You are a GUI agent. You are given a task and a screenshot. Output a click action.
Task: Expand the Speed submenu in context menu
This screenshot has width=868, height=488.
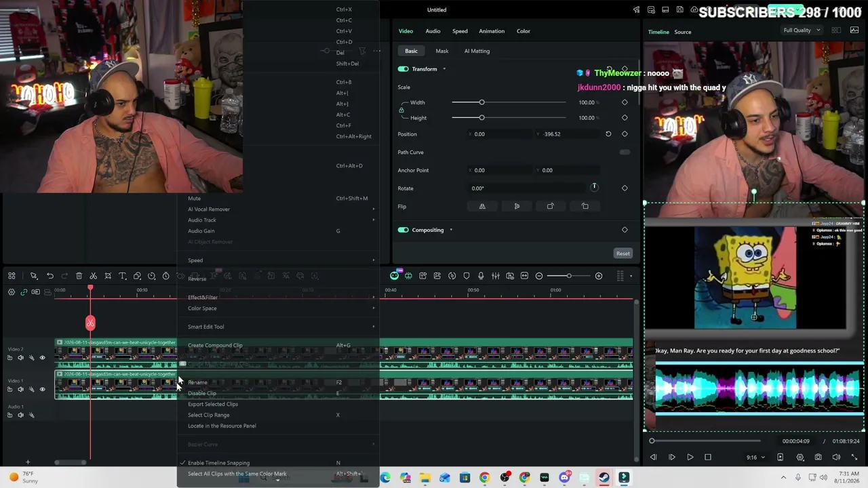click(x=278, y=260)
